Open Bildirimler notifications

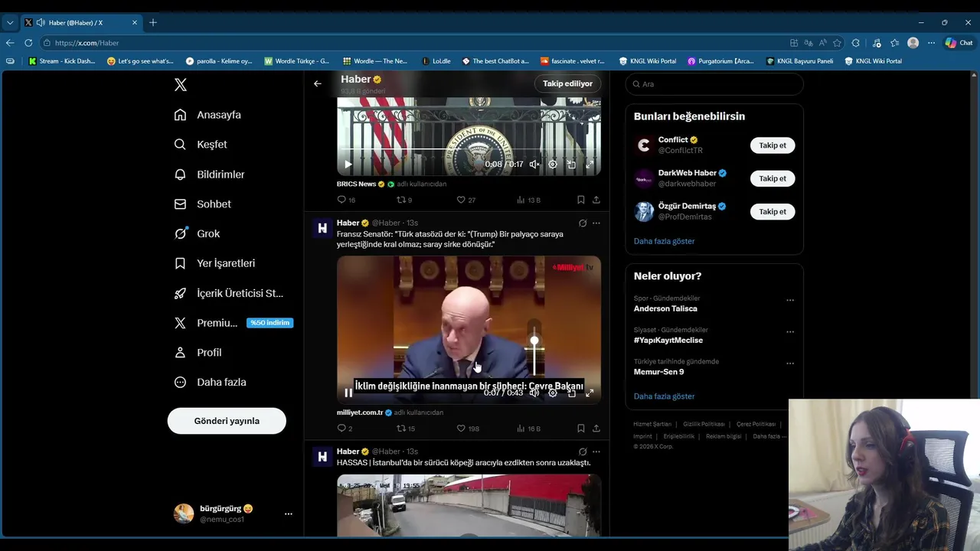(209, 174)
